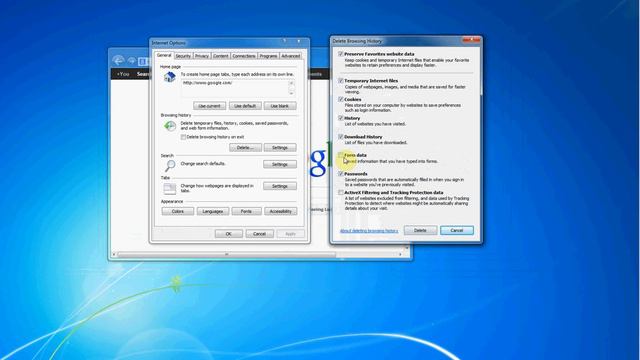The width and height of the screenshot is (640, 360).
Task: Switch to the Advanced tab
Action: (x=291, y=56)
